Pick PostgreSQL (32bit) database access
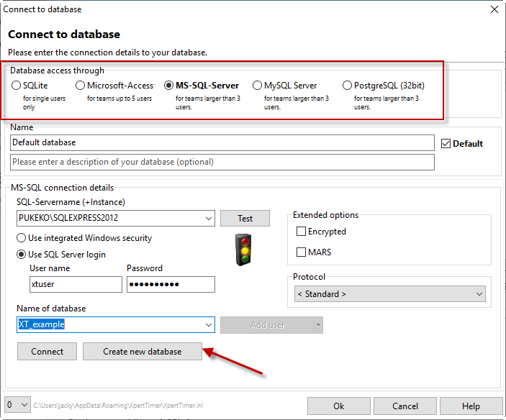The width and height of the screenshot is (506, 420). point(348,86)
